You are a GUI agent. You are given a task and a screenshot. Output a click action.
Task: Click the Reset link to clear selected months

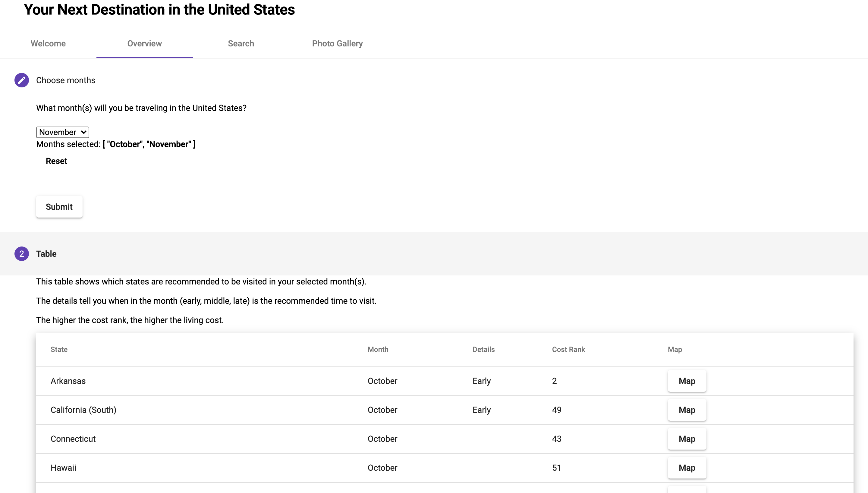click(56, 161)
